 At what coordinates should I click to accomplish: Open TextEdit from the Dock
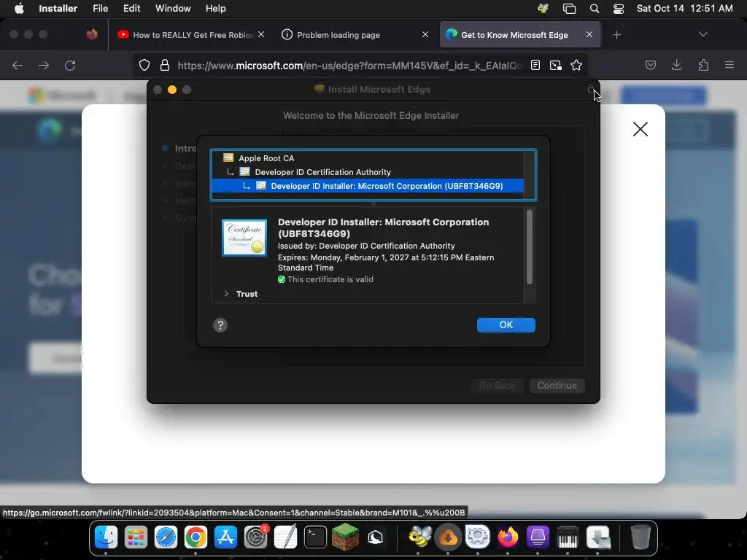[286, 537]
